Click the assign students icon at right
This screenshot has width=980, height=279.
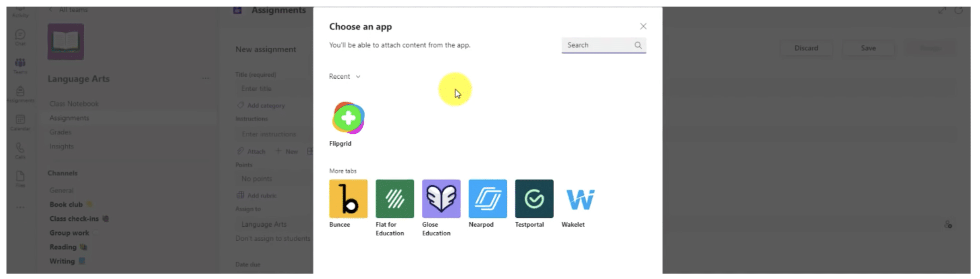(x=948, y=225)
